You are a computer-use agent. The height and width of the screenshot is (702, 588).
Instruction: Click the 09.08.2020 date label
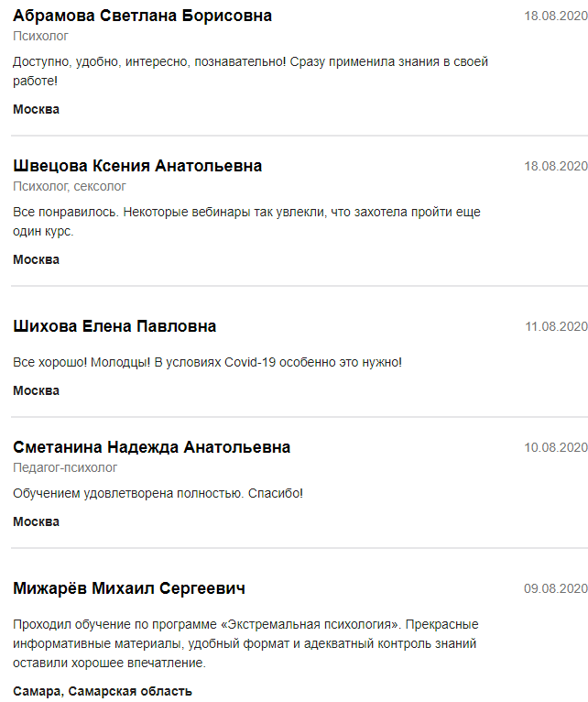tap(555, 588)
